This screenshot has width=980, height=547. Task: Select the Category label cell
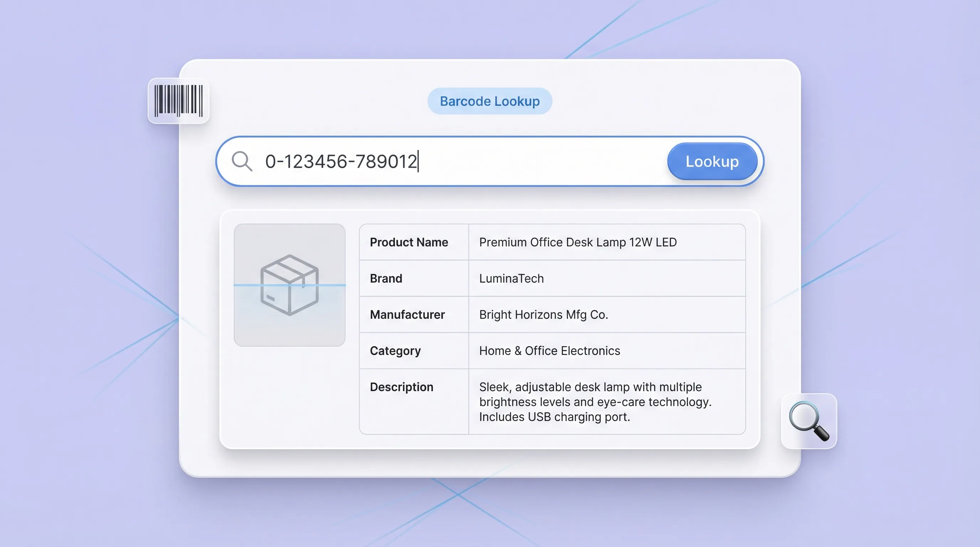click(x=395, y=351)
